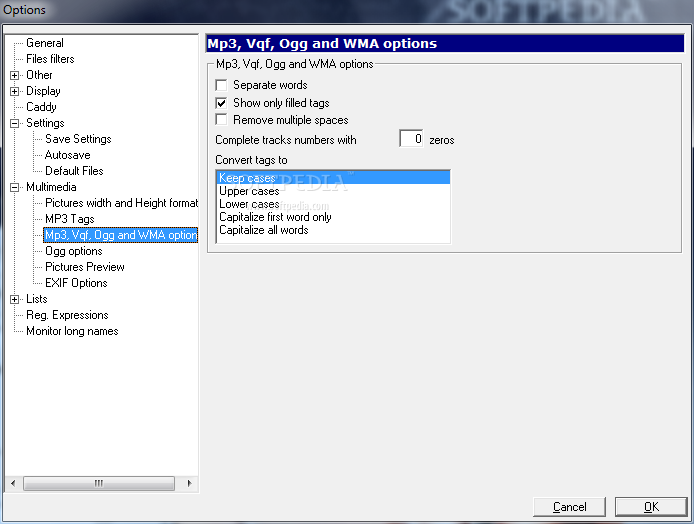The image size is (694, 524).
Task: Tick the Remove multiple spaces checkbox
Action: point(221,120)
